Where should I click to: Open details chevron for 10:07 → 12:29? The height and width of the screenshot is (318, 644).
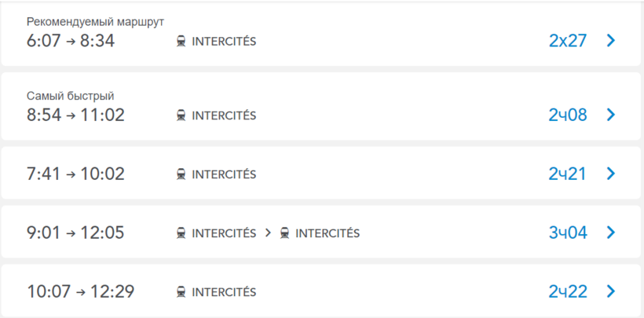611,291
